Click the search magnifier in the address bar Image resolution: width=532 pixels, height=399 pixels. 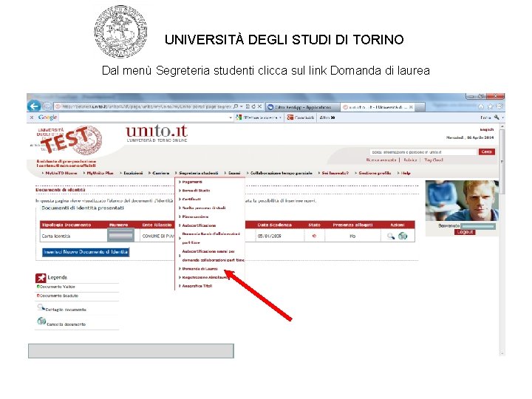[x=236, y=106]
